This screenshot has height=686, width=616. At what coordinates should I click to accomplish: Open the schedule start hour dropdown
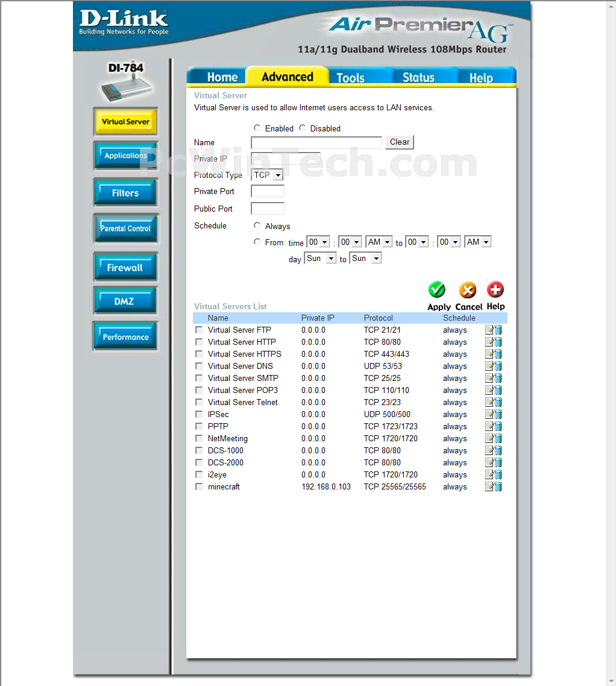coord(318,242)
